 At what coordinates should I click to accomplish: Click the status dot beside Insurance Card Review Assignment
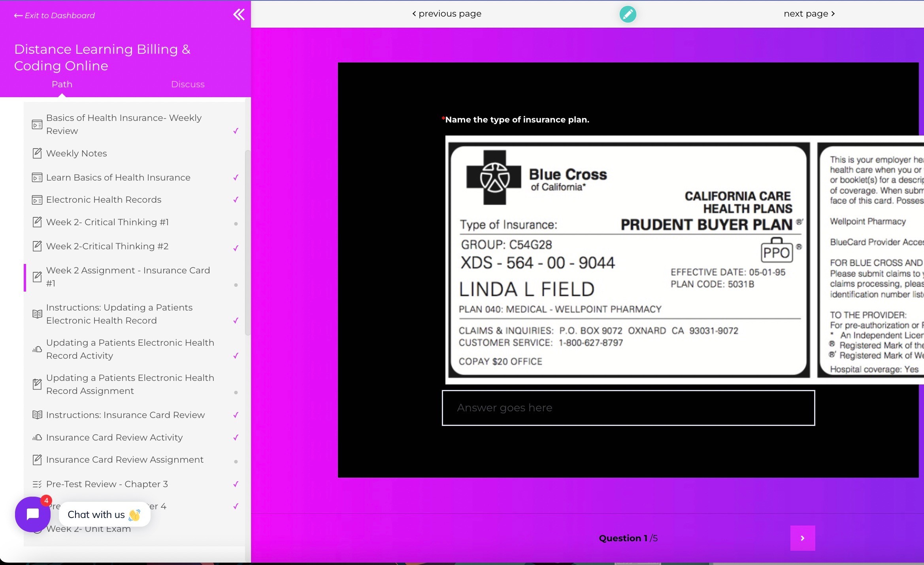(x=236, y=461)
